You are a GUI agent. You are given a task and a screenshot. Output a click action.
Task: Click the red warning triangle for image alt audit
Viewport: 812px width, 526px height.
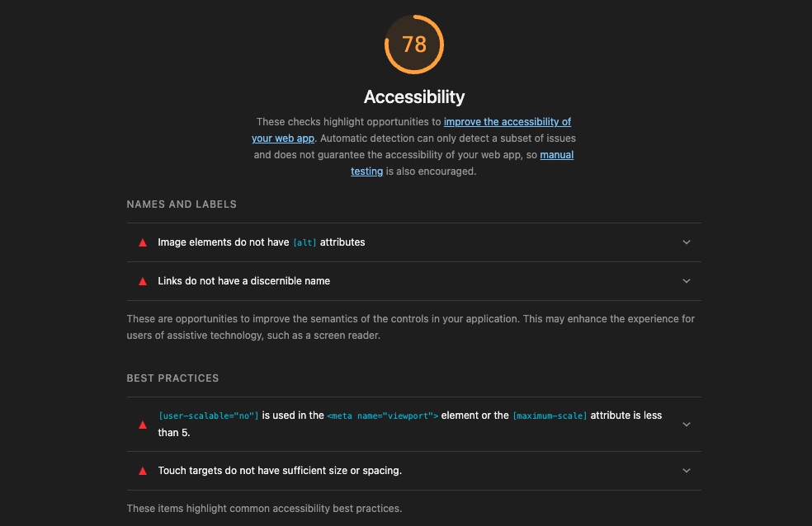142,242
